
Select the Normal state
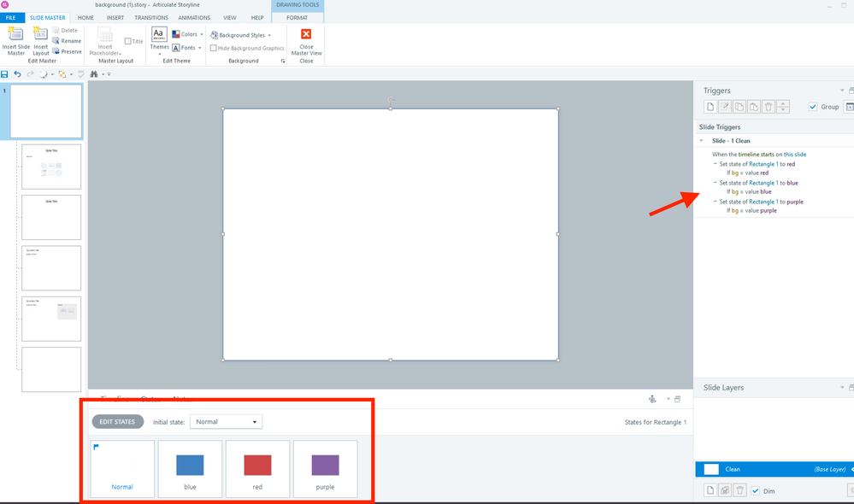(122, 469)
